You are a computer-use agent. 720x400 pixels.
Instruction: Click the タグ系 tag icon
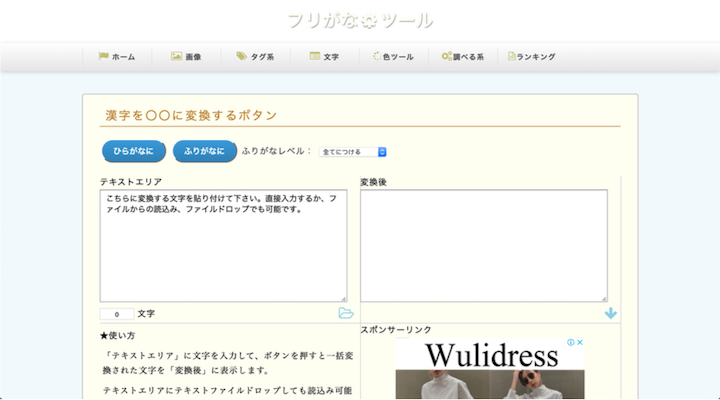coord(241,57)
